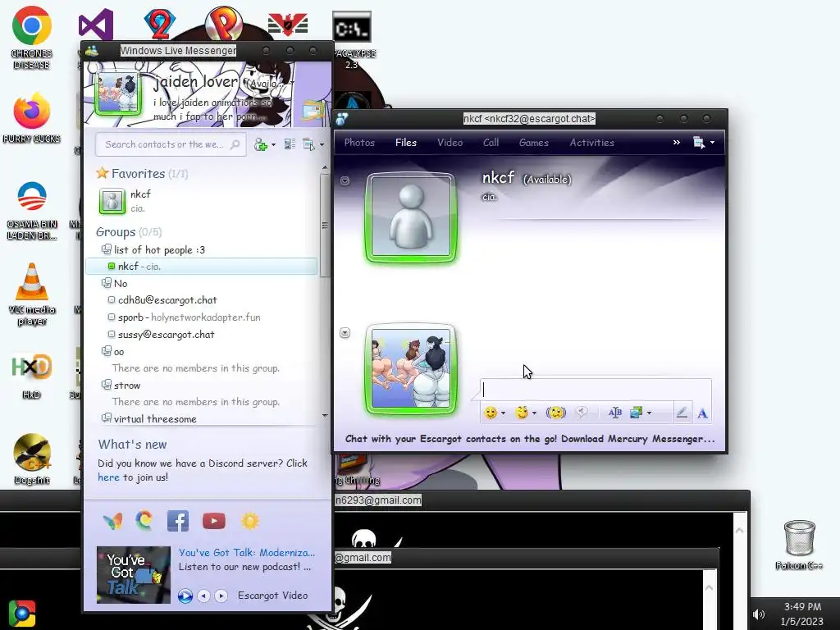Open the Activities tab in chat window
The height and width of the screenshot is (630, 840).
[592, 143]
